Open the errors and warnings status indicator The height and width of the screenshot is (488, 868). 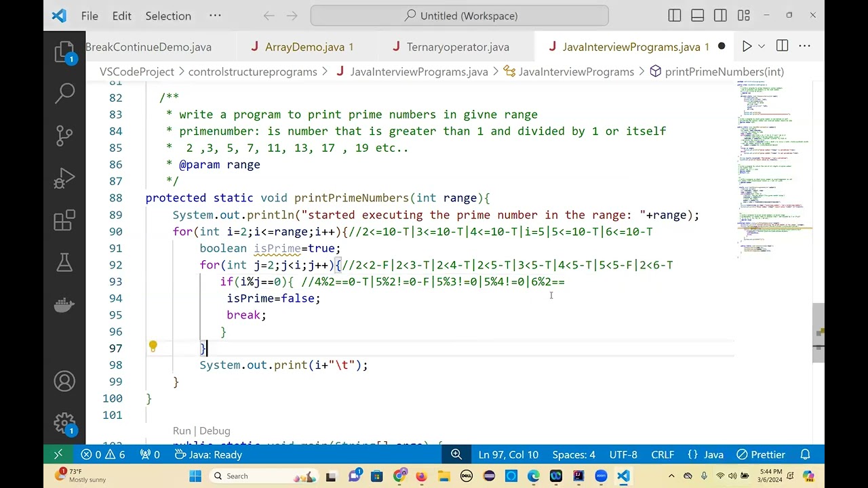coord(103,455)
